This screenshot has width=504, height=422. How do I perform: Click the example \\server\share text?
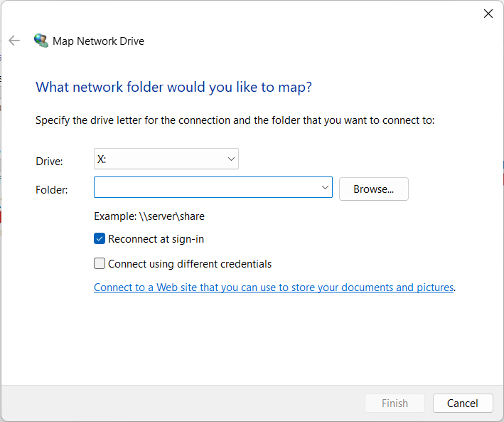click(149, 216)
